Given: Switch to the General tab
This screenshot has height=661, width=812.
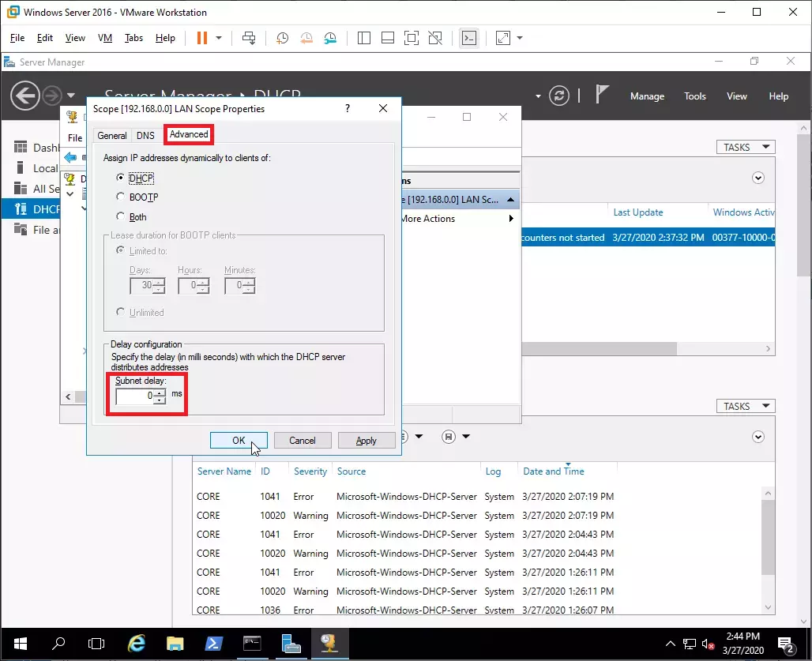Looking at the screenshot, I should click(112, 135).
